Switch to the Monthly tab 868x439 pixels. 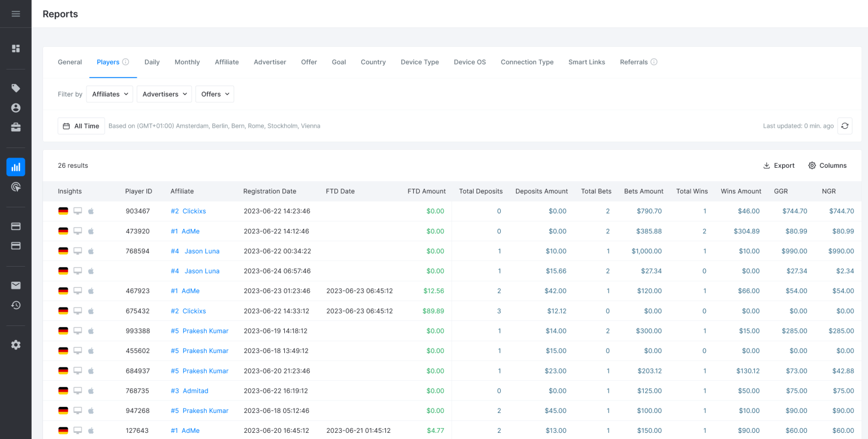coord(187,62)
